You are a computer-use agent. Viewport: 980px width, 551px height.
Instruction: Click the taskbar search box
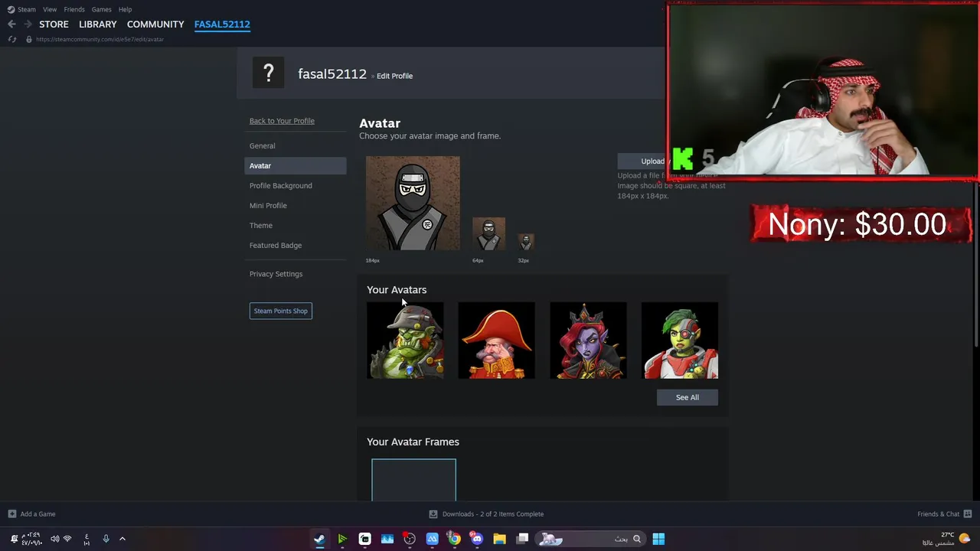(x=590, y=539)
